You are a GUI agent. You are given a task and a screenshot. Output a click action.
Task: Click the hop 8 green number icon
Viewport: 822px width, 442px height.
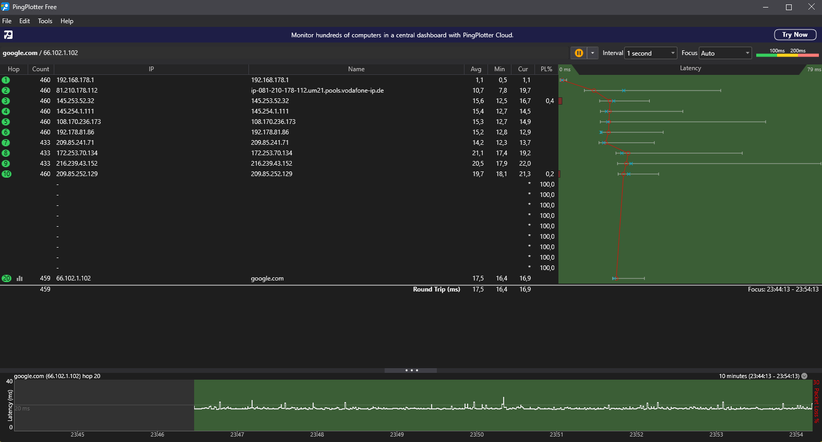point(6,153)
